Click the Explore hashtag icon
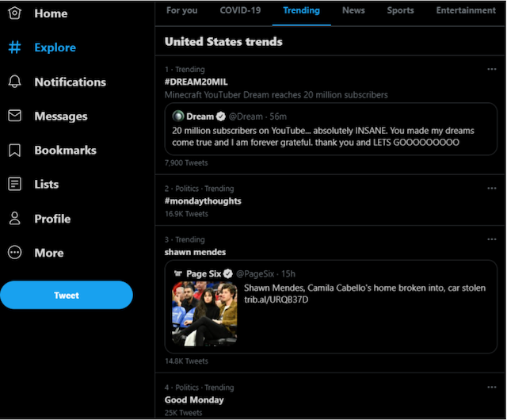Screen dimensions: 507x420 click(x=14, y=48)
